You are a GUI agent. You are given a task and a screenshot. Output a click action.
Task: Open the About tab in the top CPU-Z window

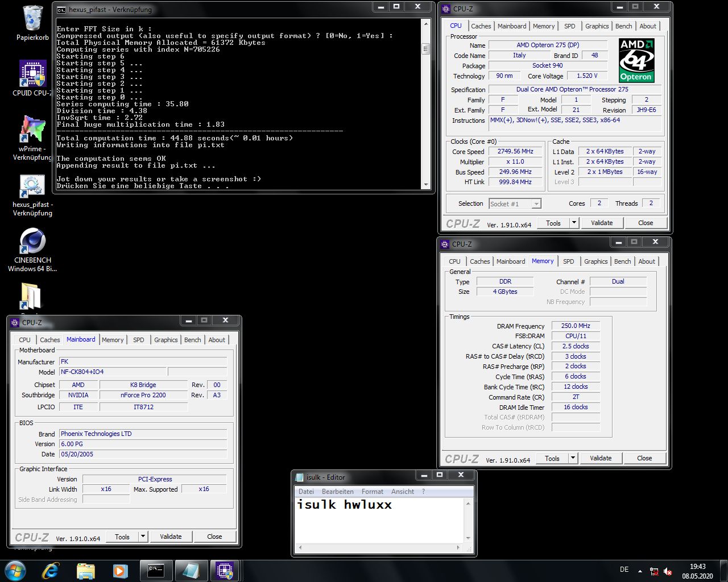(x=648, y=26)
